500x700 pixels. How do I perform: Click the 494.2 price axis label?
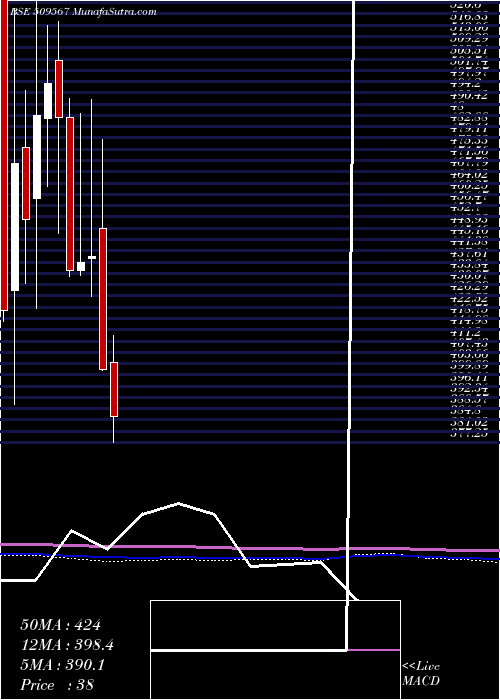point(465,85)
